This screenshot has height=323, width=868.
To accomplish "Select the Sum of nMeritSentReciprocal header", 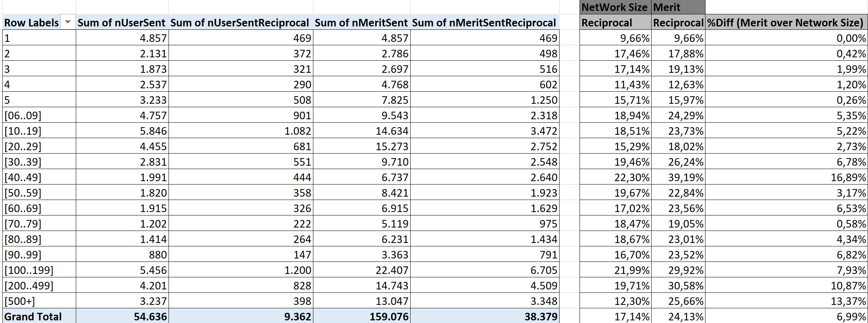I will (x=485, y=23).
